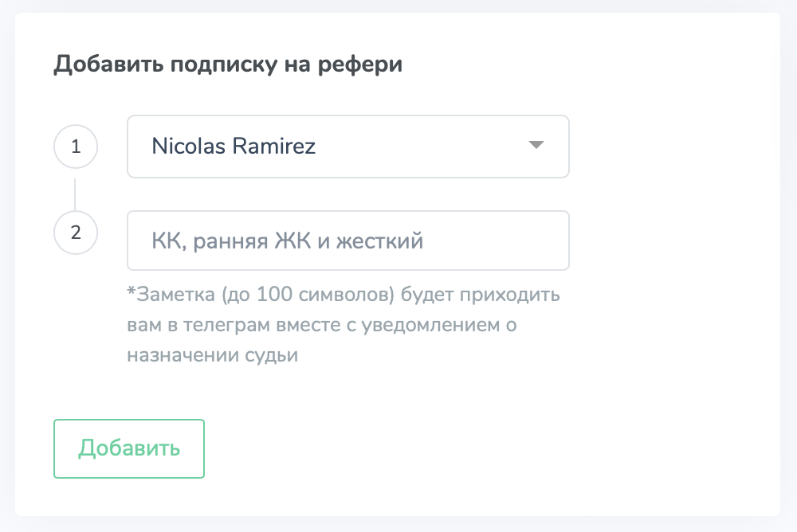Click the helper note about 100 symbols
Image resolution: width=797 pixels, height=532 pixels.
(x=343, y=324)
